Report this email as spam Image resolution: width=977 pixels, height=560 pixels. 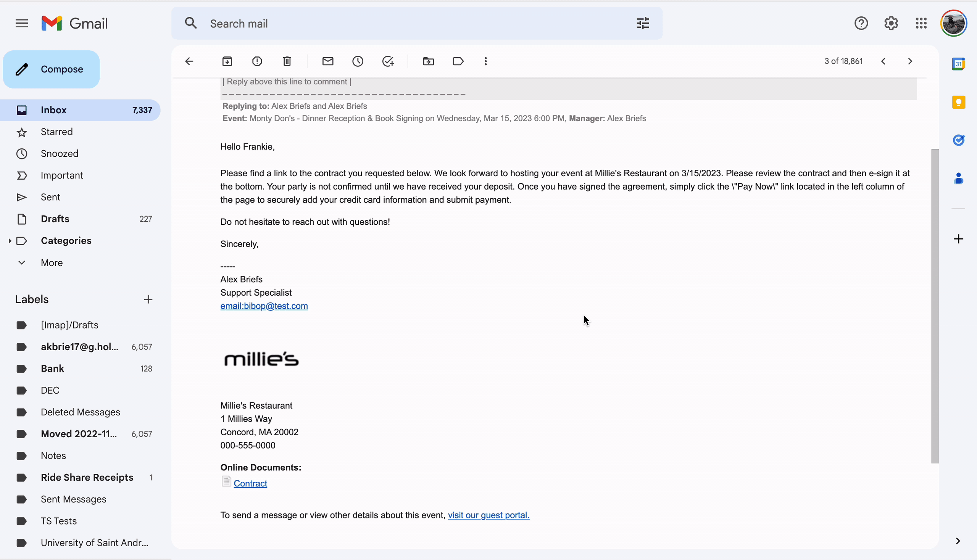point(257,61)
